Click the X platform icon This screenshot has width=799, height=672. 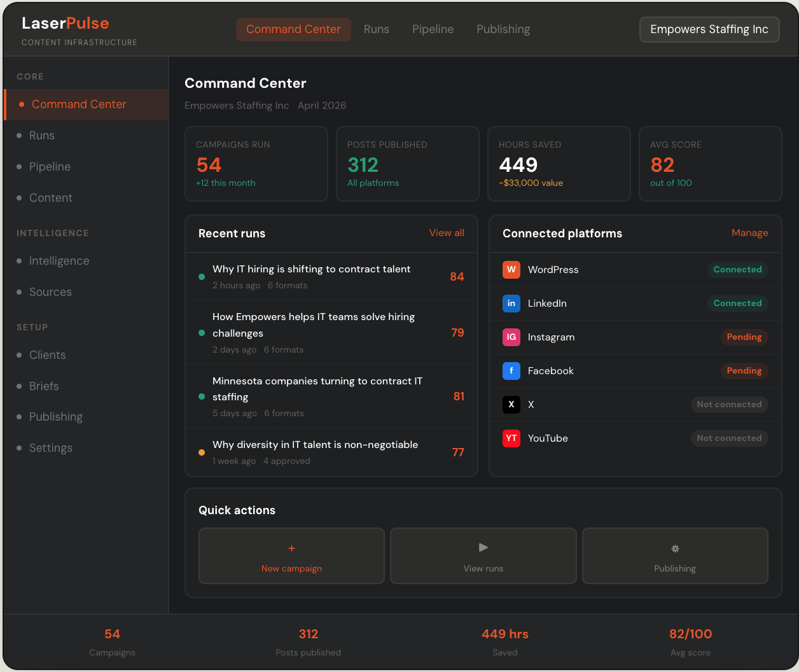[x=511, y=405]
